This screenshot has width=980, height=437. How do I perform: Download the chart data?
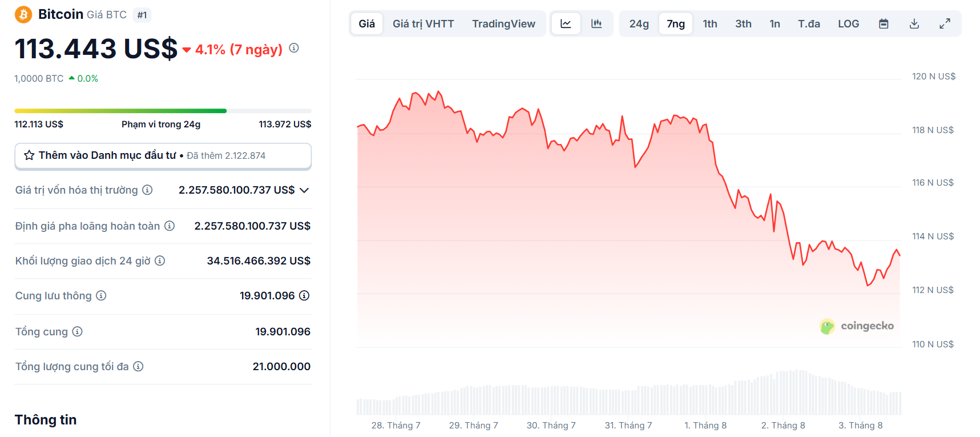click(914, 24)
